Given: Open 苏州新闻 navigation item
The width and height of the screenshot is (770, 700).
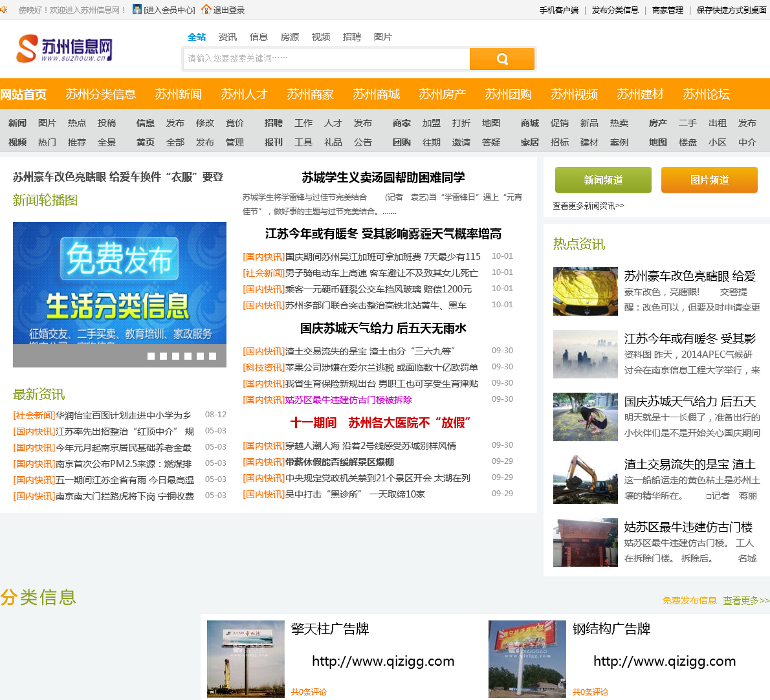Looking at the screenshot, I should click(x=178, y=94).
